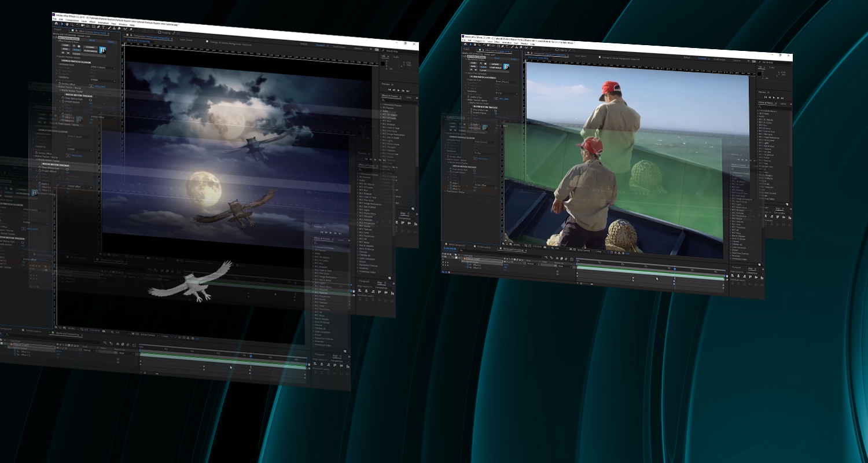Open the Layer (none) viewer tab in boat-footage window
868x463 pixels.
click(580, 56)
